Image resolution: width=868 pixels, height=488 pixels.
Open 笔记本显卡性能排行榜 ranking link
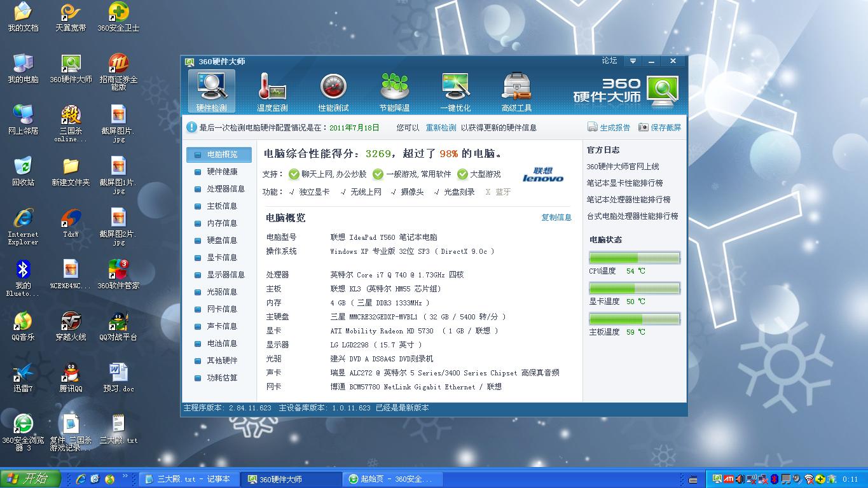(x=624, y=183)
